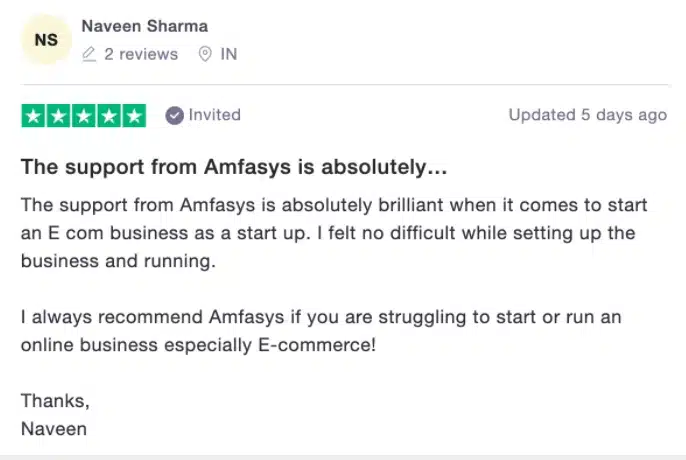Open the 2 reviews link

tap(141, 54)
